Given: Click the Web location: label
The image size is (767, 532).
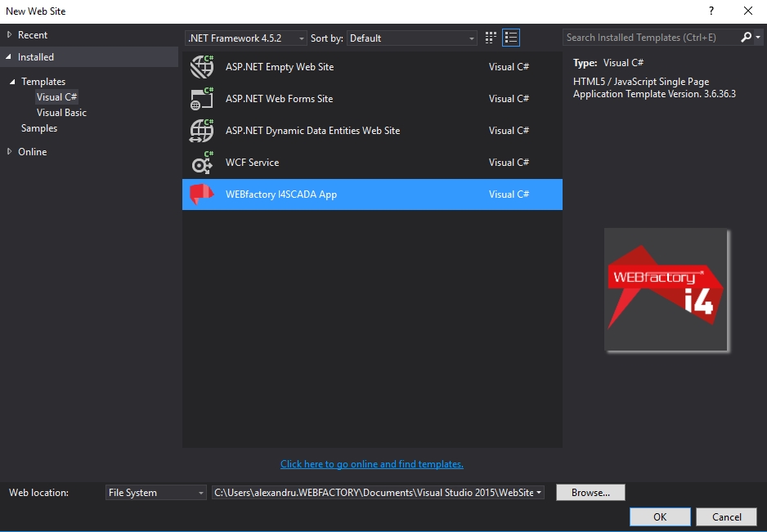Looking at the screenshot, I should (x=38, y=493).
